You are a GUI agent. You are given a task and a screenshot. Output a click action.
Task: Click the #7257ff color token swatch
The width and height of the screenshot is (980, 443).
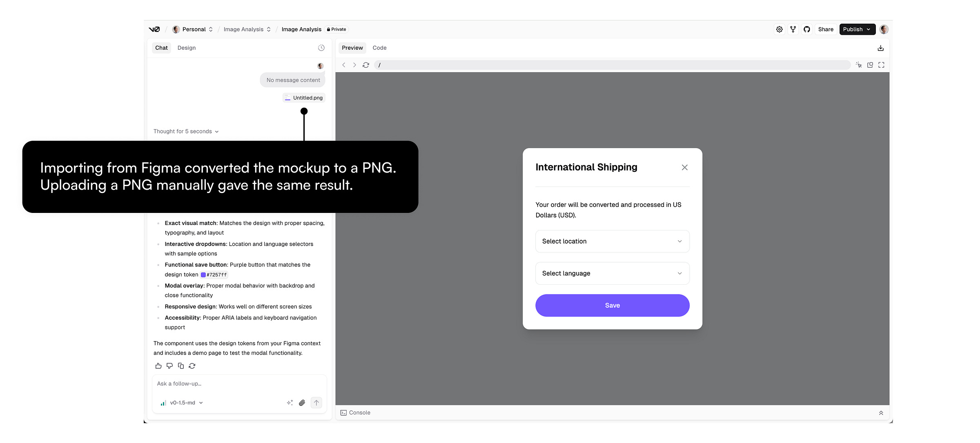tap(203, 275)
